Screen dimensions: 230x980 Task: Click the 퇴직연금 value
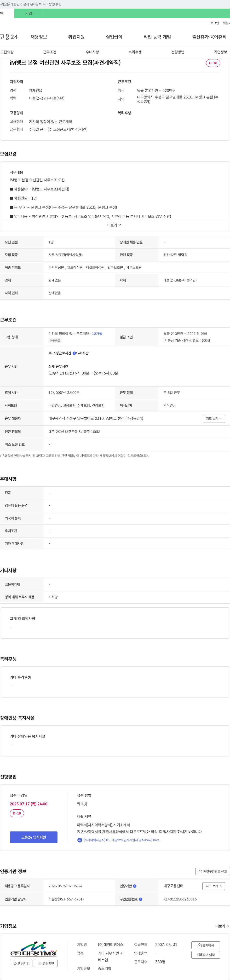170,406
